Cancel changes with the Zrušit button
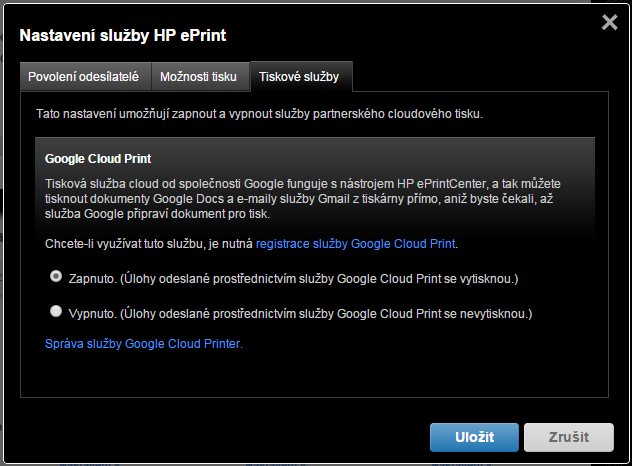632x466 pixels. click(x=569, y=437)
